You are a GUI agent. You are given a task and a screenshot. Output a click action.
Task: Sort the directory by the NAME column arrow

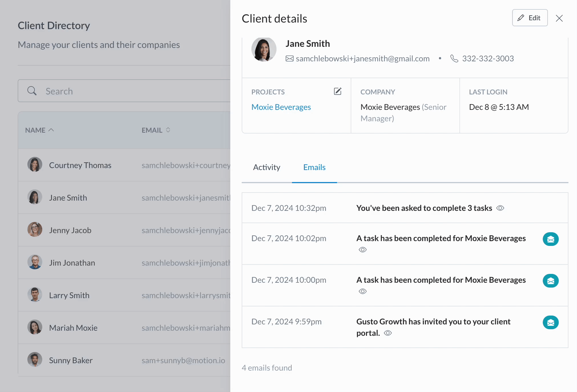click(x=51, y=130)
